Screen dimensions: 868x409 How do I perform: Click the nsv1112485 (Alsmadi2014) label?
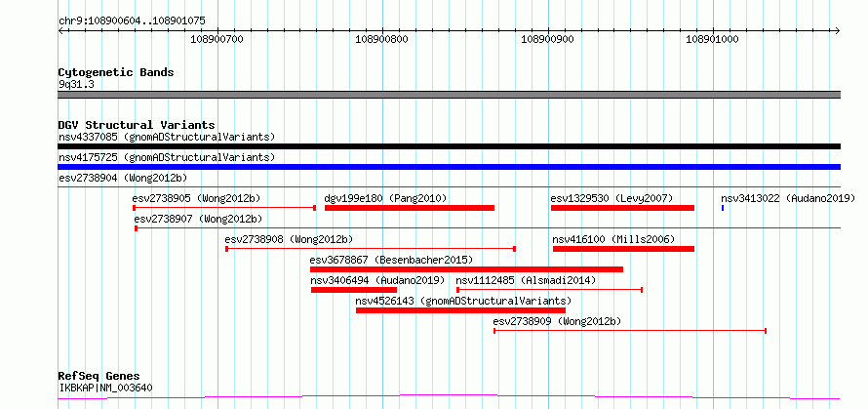click(x=526, y=280)
